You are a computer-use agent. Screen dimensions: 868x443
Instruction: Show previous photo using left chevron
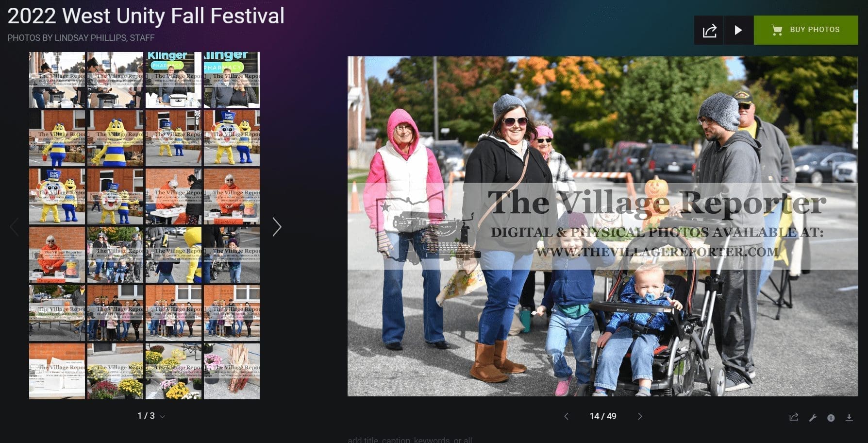tap(566, 416)
